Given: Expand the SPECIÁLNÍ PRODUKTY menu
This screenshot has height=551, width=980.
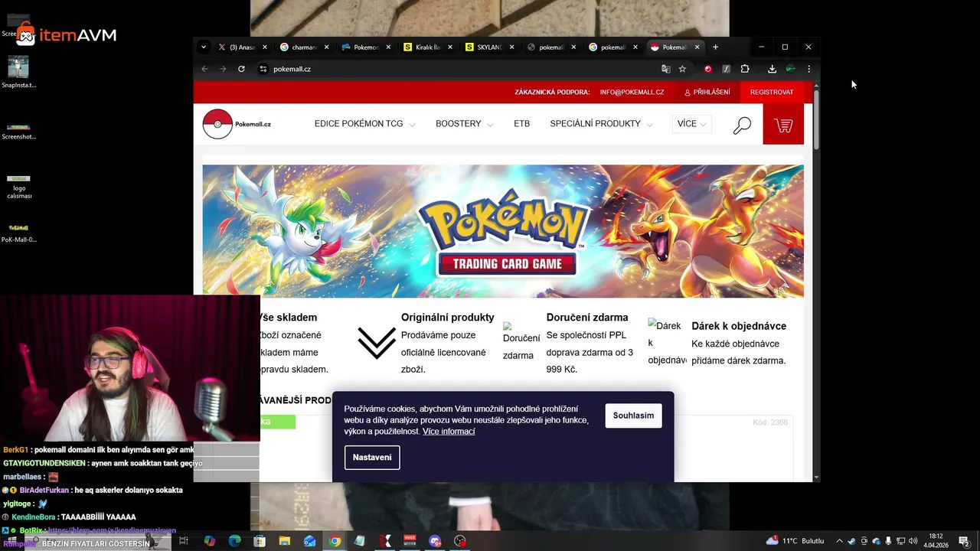Looking at the screenshot, I should click(601, 124).
